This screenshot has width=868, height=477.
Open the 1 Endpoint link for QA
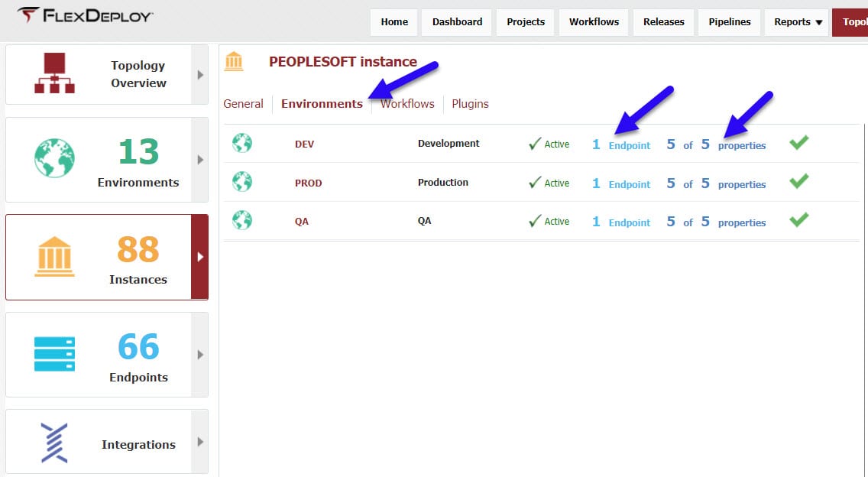coord(621,222)
